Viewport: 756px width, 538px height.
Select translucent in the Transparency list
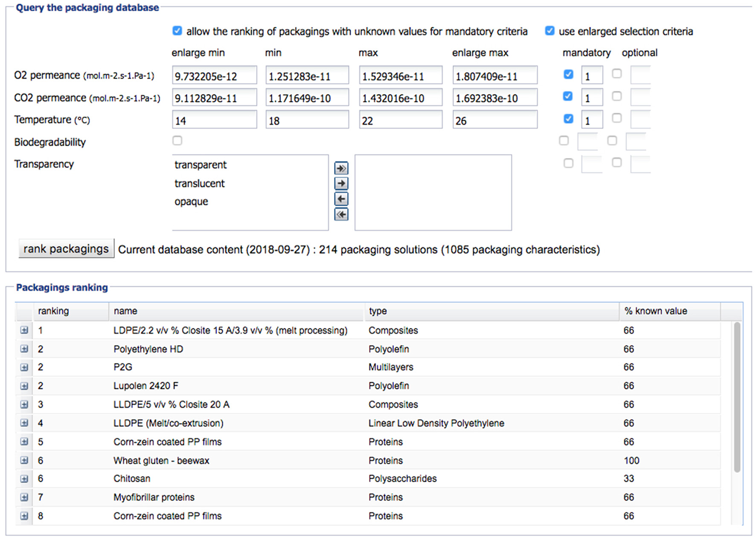[199, 184]
